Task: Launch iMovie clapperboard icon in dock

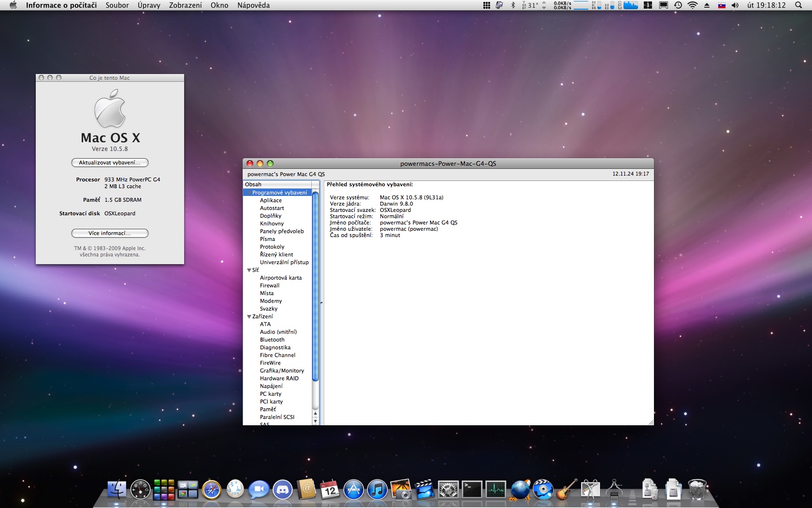Action: 424,490
